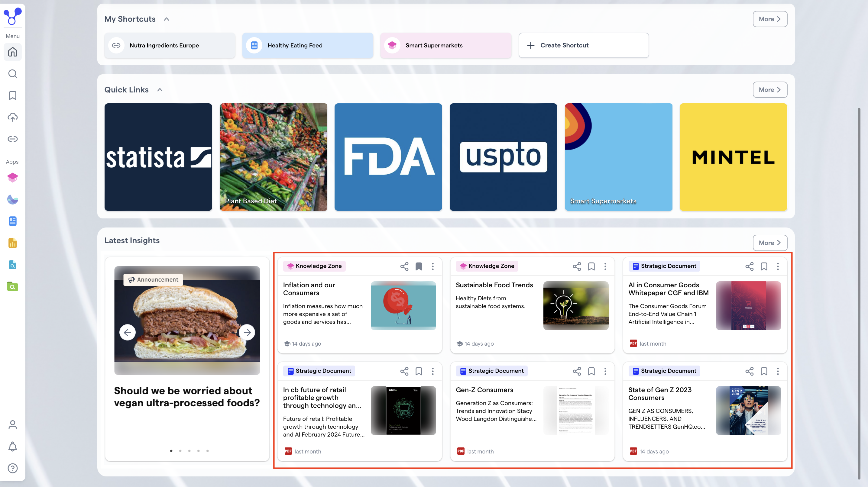Open more options for In cb future of retail
This screenshot has width=868, height=487.
pyautogui.click(x=433, y=371)
